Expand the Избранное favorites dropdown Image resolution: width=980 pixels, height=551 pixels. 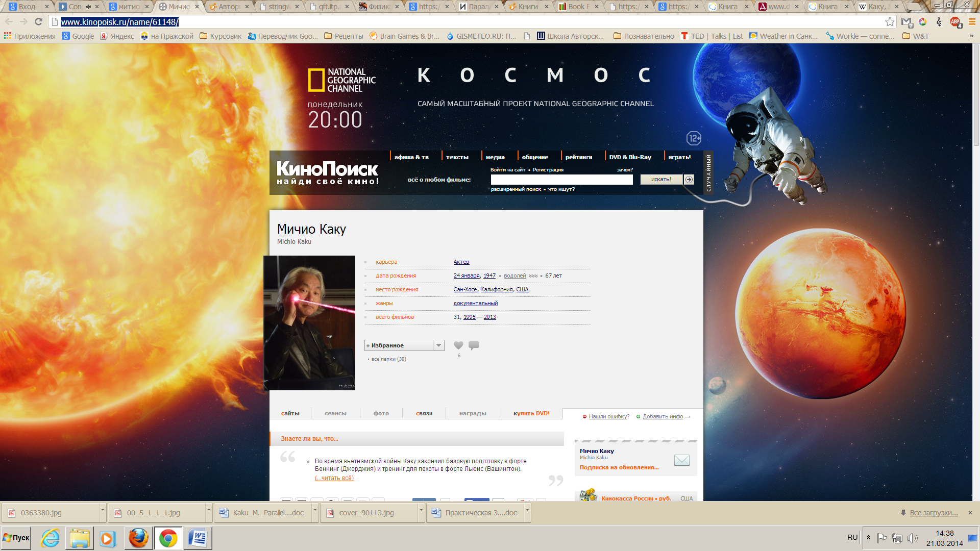(x=438, y=345)
